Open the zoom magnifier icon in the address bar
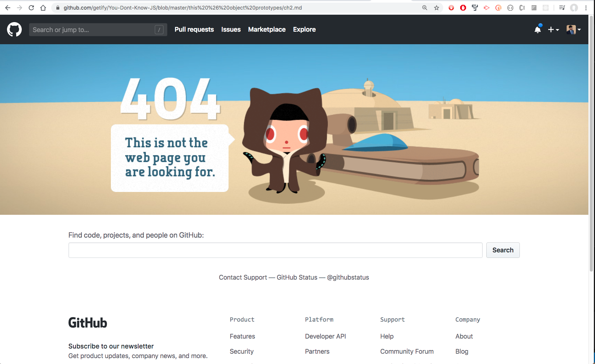Screen dimensions: 595x364 [x=425, y=8]
